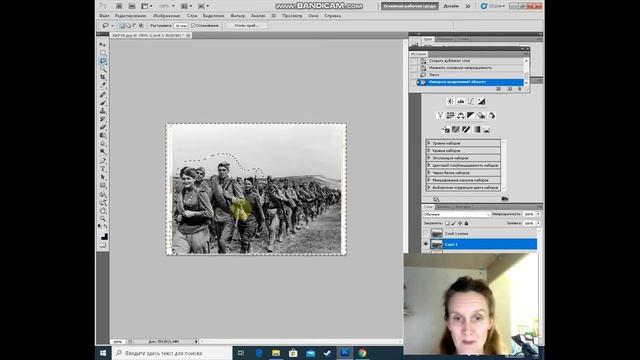Select the Quick Selection tool
Viewport: 640px width, 360px height.
(x=103, y=69)
